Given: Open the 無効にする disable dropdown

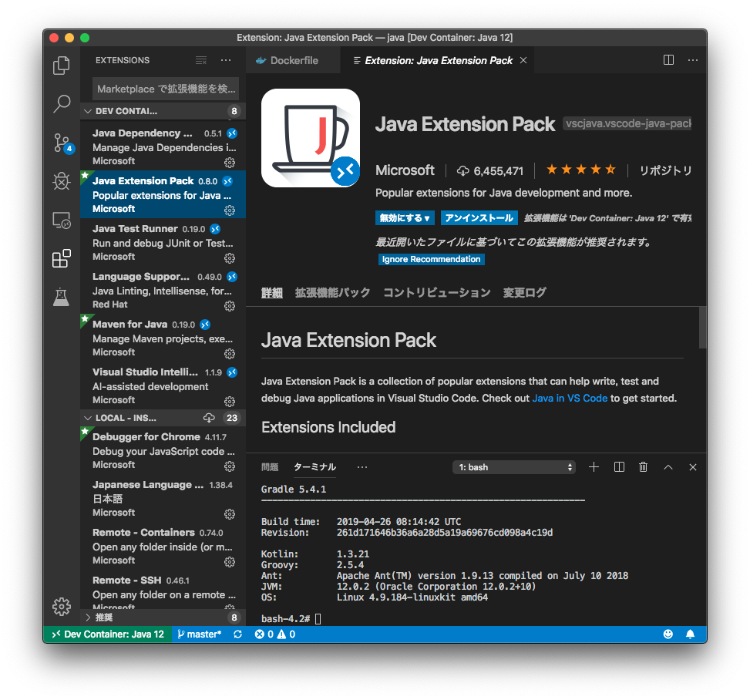Looking at the screenshot, I should pos(405,217).
